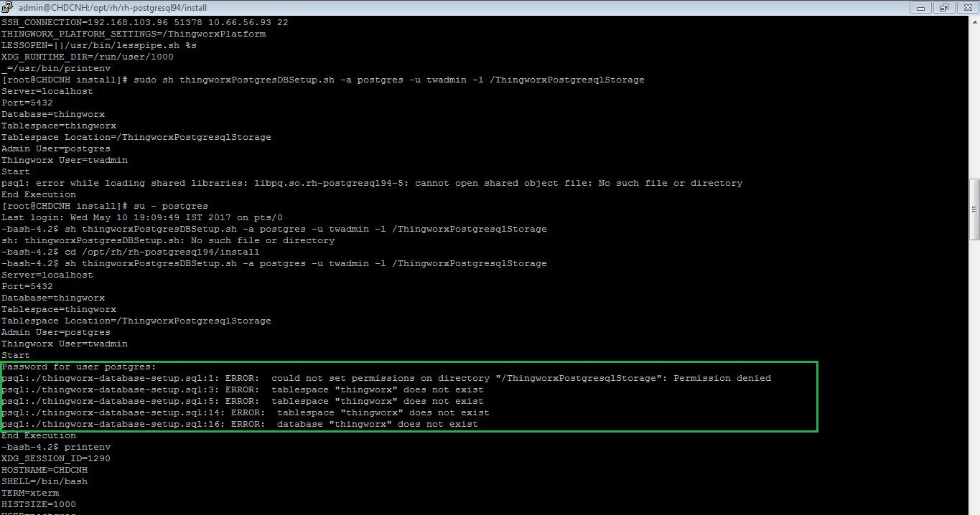980x515 pixels.
Task: Click the TERM=xterm line
Action: point(30,493)
